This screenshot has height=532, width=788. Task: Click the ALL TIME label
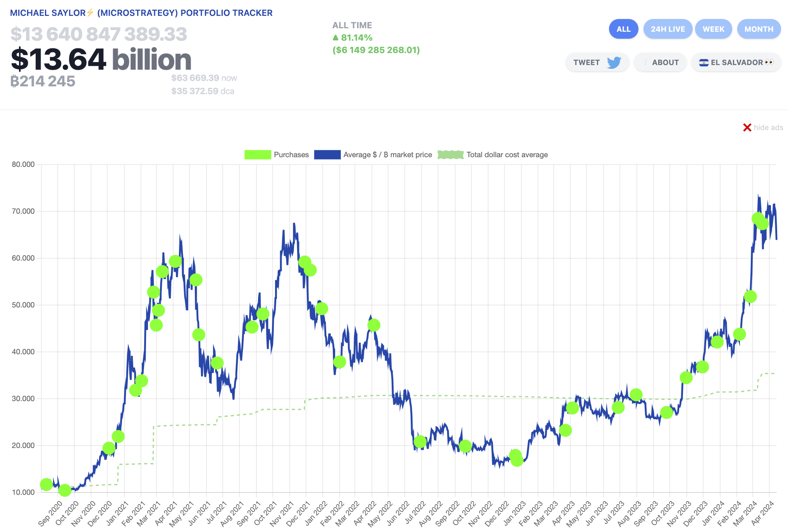tap(352, 25)
